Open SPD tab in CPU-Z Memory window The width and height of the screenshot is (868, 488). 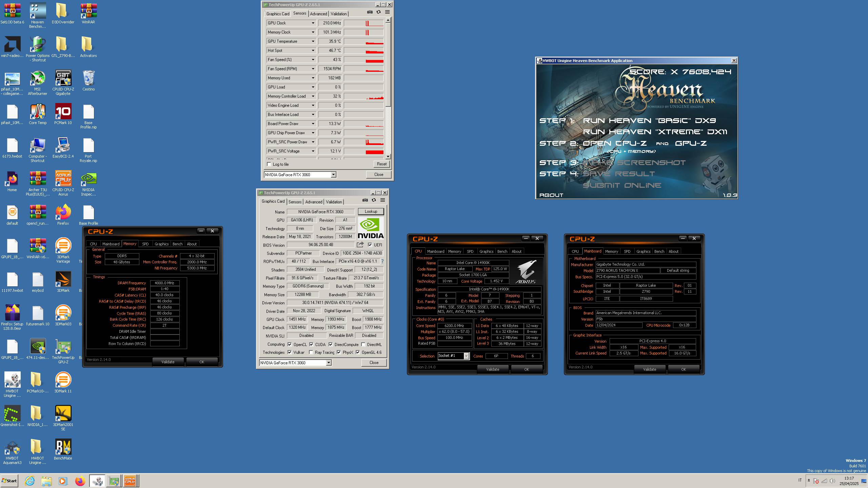(x=145, y=244)
